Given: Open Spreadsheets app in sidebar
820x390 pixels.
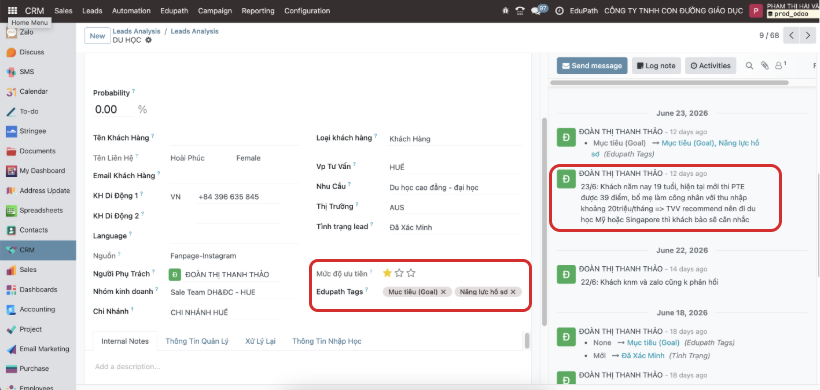Looking at the screenshot, I should pos(38,210).
